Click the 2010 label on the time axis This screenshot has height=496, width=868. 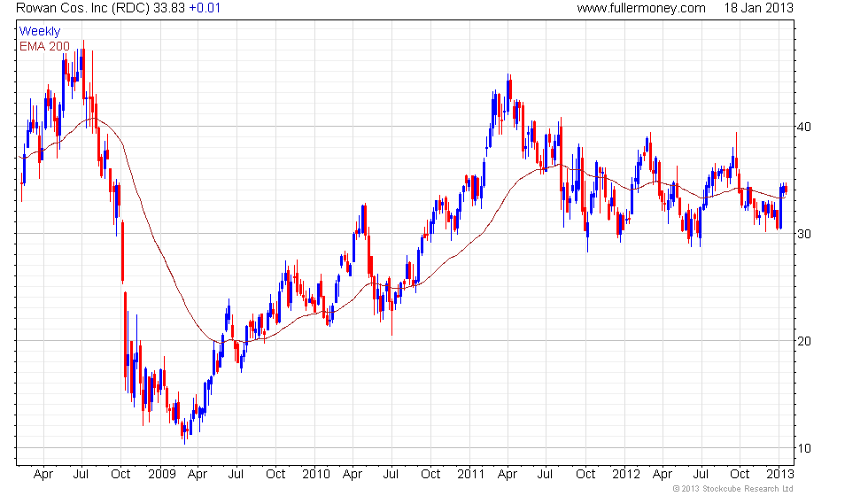pyautogui.click(x=316, y=475)
